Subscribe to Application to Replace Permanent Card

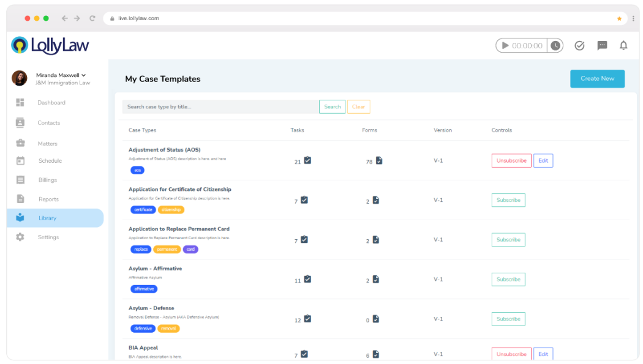point(508,240)
